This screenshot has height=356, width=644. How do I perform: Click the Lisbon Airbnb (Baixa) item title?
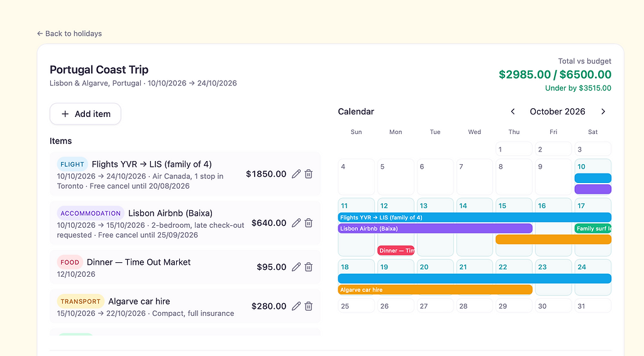point(170,213)
